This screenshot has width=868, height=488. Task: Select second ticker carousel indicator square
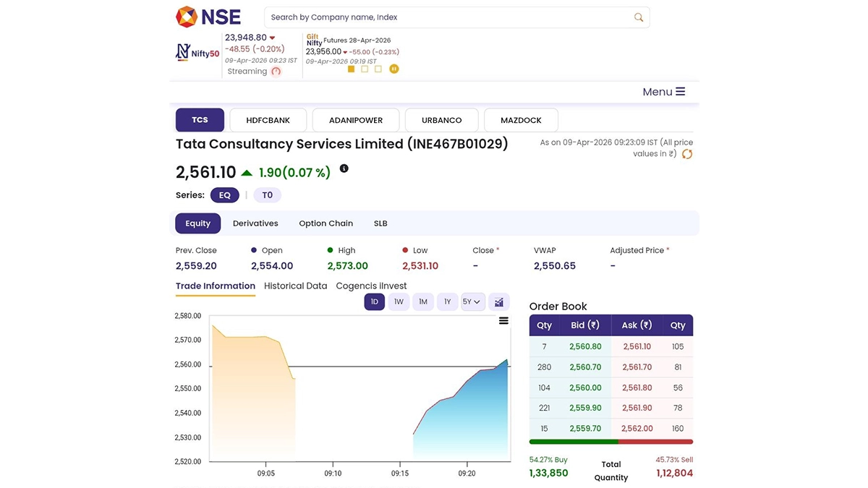[x=365, y=69]
